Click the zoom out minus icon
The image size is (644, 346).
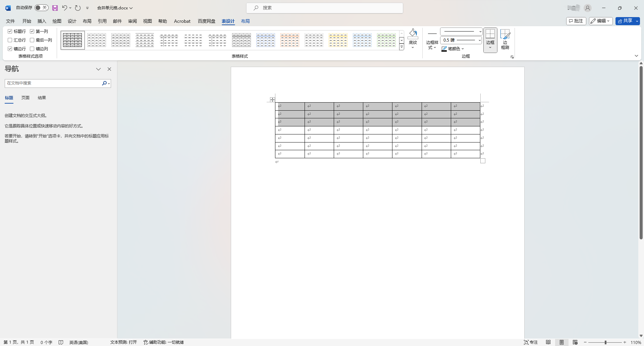pyautogui.click(x=585, y=342)
